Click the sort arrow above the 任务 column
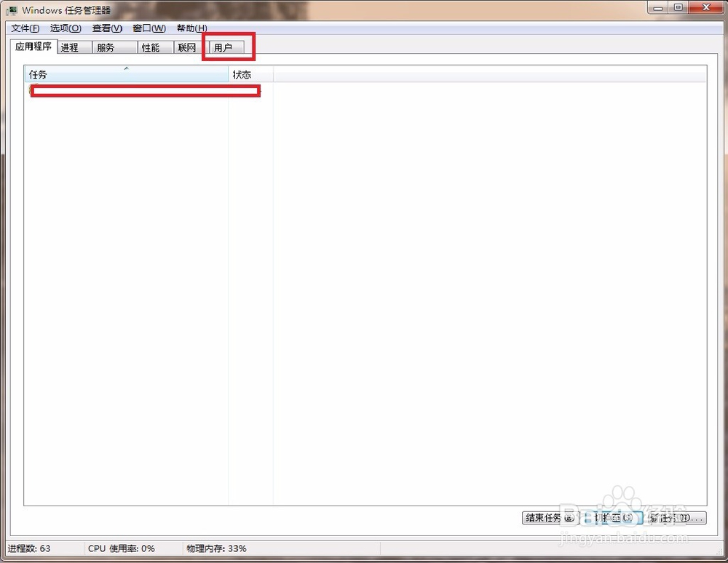The height and width of the screenshot is (563, 728). 127,70
